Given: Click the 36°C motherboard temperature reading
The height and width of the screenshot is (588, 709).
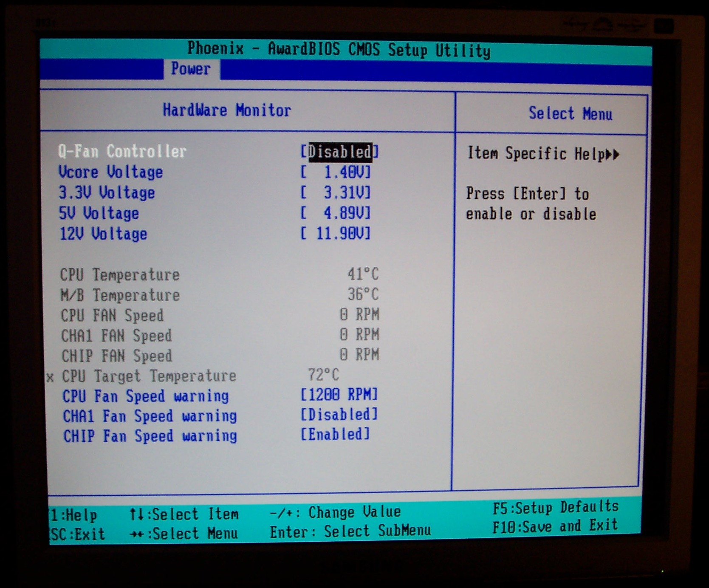Looking at the screenshot, I should click(x=363, y=294).
